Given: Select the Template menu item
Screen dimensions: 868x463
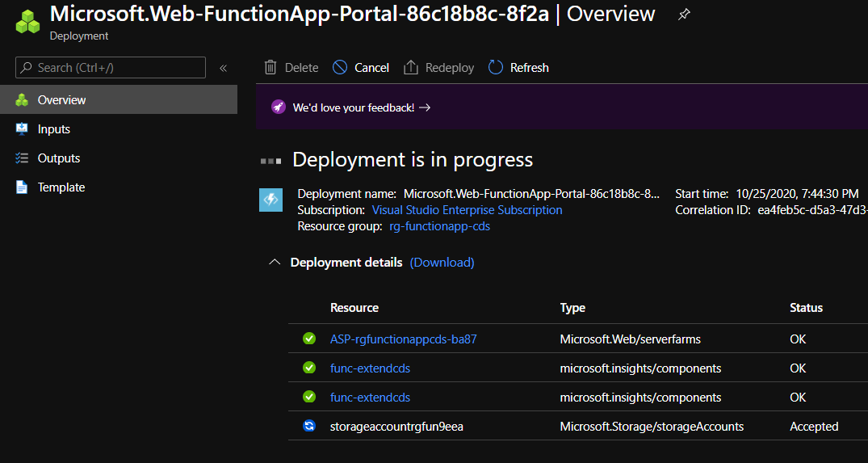Looking at the screenshot, I should click(x=61, y=187).
